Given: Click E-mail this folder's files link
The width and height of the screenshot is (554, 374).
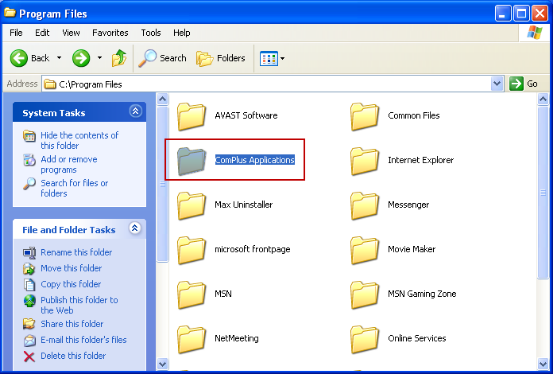Looking at the screenshot, I should (83, 340).
